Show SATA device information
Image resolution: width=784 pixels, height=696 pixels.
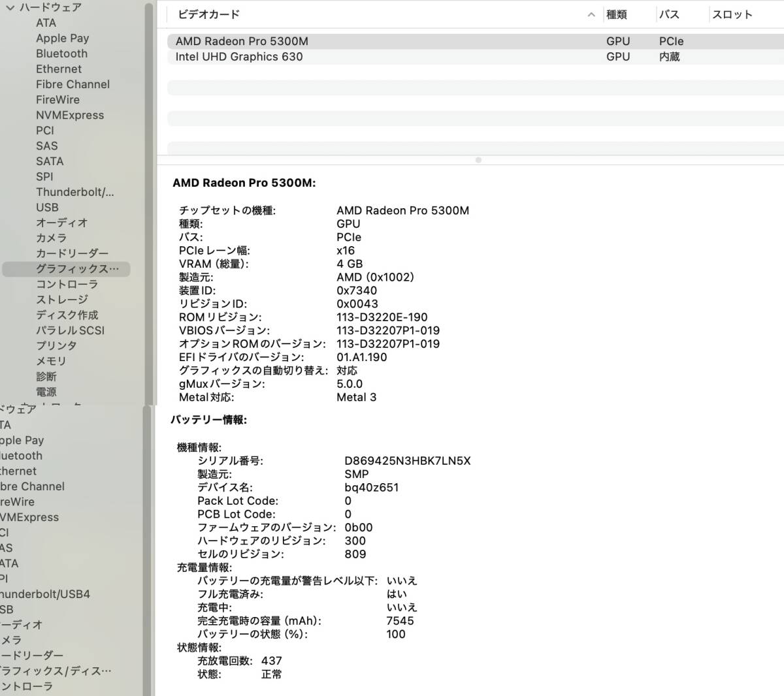(x=50, y=161)
